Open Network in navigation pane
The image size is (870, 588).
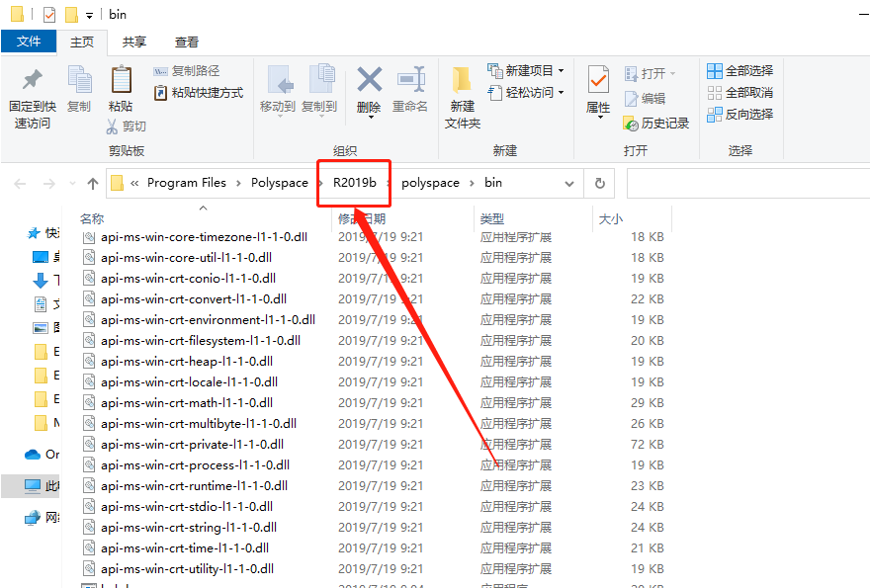click(43, 518)
